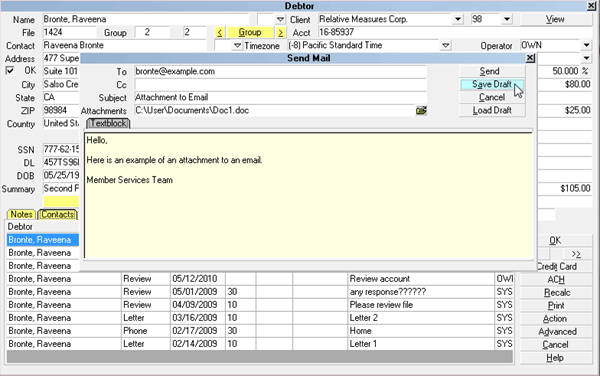Go to next group member arrow
Image resolution: width=600 pixels, height=376 pixels.
[280, 33]
